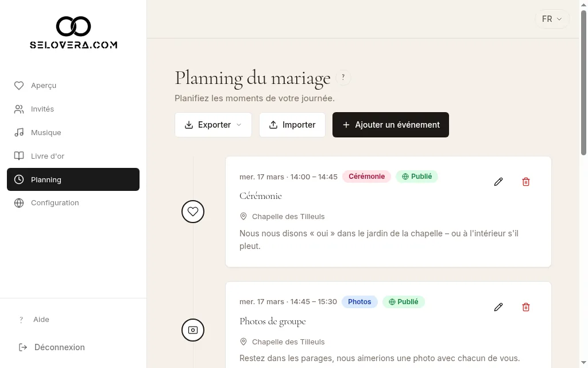Click date text mer. 17 mars · 14:00 – 14:45
Screen dimensions: 588x368
tap(288, 177)
